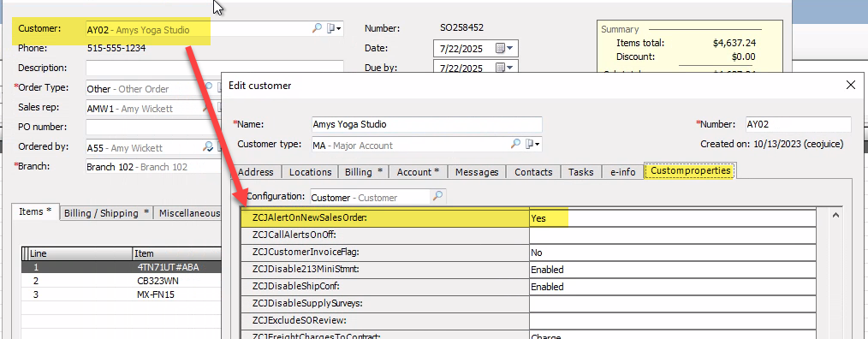Click the ZCJCallAlertsOnOff value cell

point(672,235)
